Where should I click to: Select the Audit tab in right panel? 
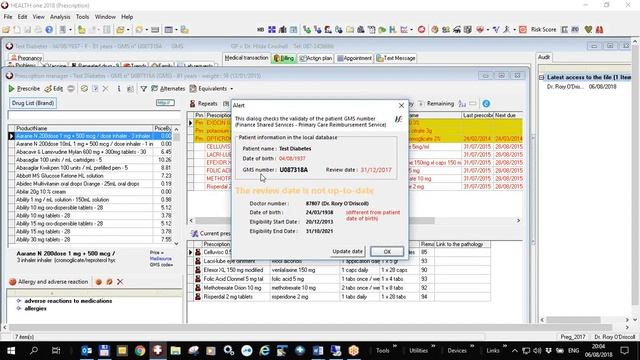coord(544,57)
